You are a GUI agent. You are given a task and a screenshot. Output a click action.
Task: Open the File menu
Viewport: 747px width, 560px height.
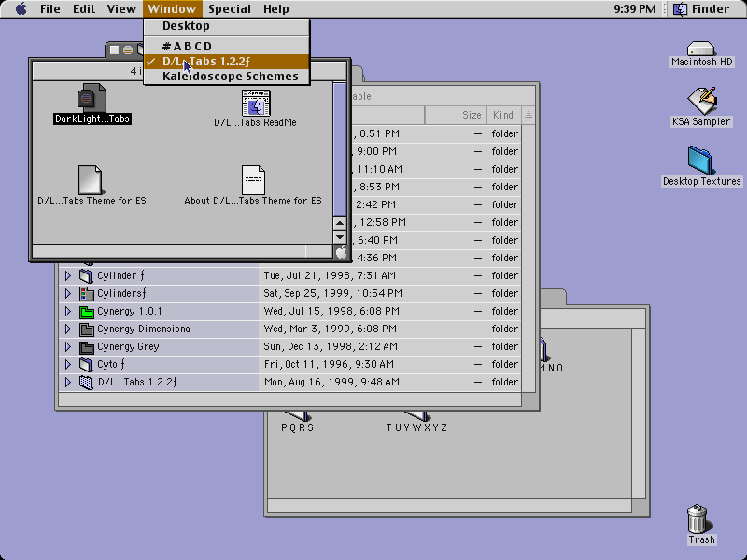50,9
